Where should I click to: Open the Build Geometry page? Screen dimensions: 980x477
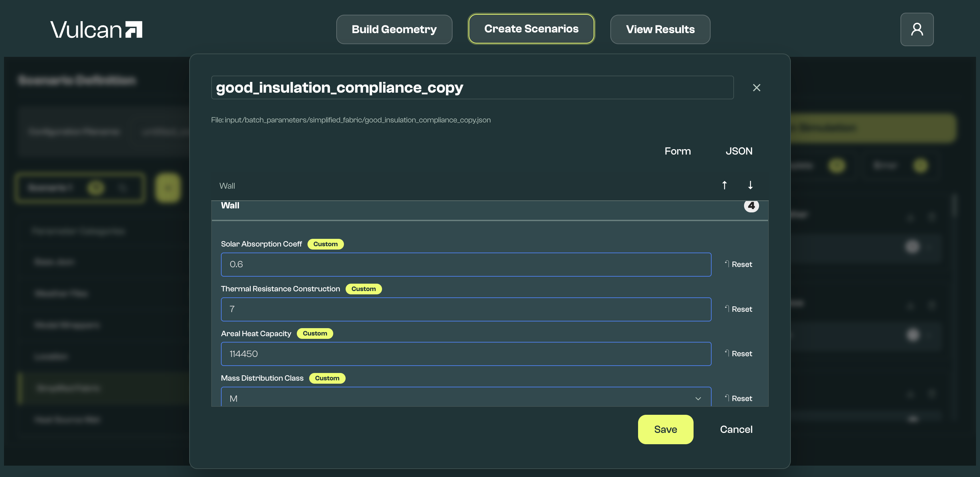394,29
